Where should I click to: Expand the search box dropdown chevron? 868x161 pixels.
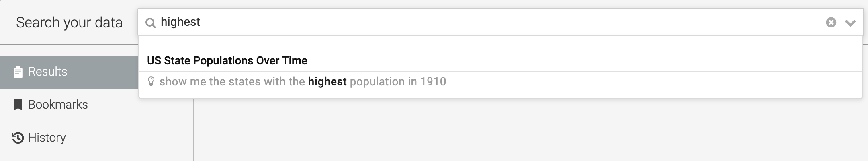pos(850,23)
